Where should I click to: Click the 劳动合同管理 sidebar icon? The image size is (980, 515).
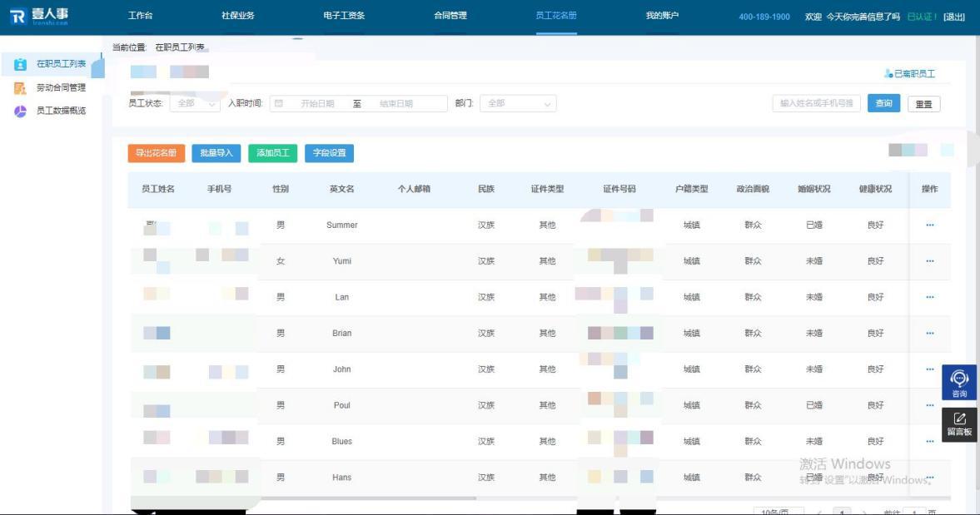coord(21,88)
